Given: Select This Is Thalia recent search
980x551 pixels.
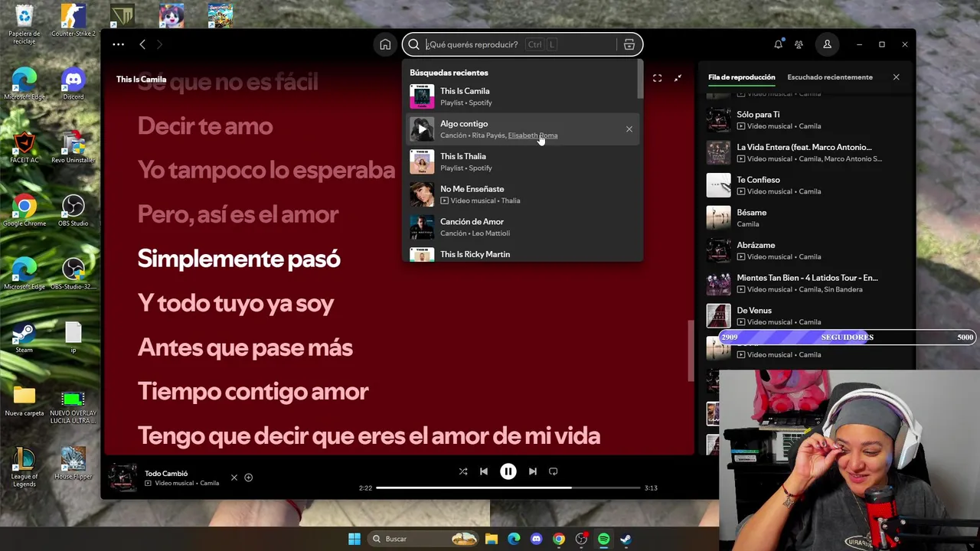Looking at the screenshot, I should pos(523,161).
